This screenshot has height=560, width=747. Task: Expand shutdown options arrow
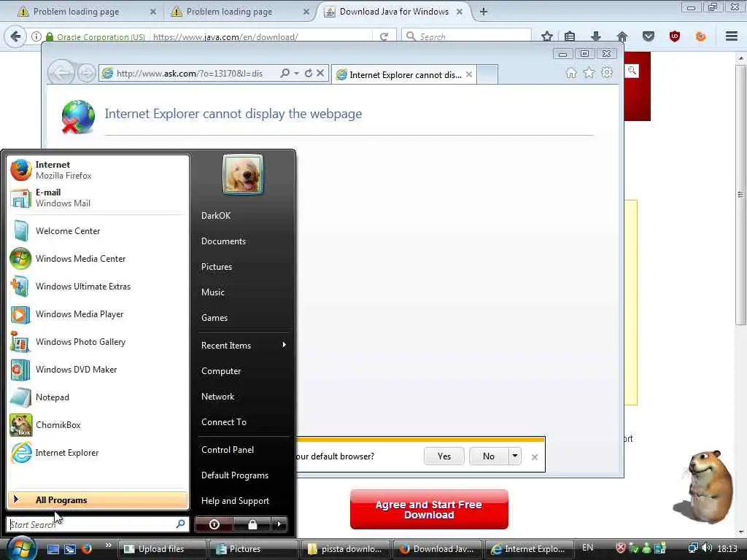coord(279,524)
